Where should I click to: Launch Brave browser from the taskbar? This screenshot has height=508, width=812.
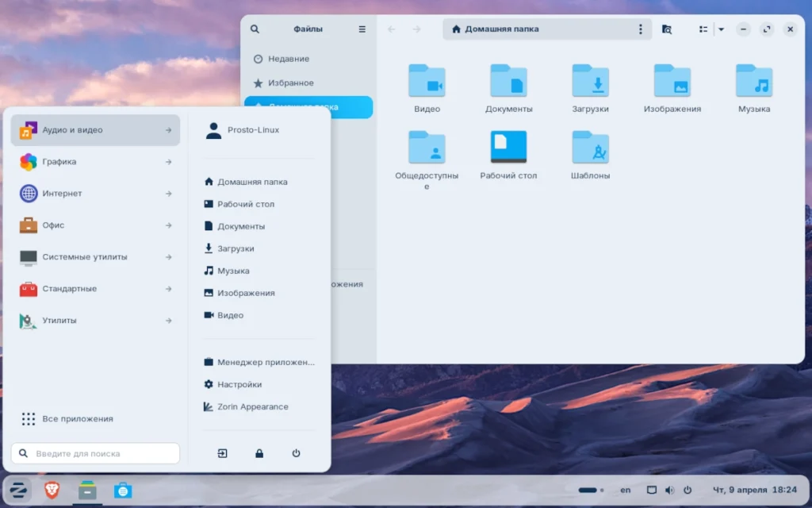[52, 490]
